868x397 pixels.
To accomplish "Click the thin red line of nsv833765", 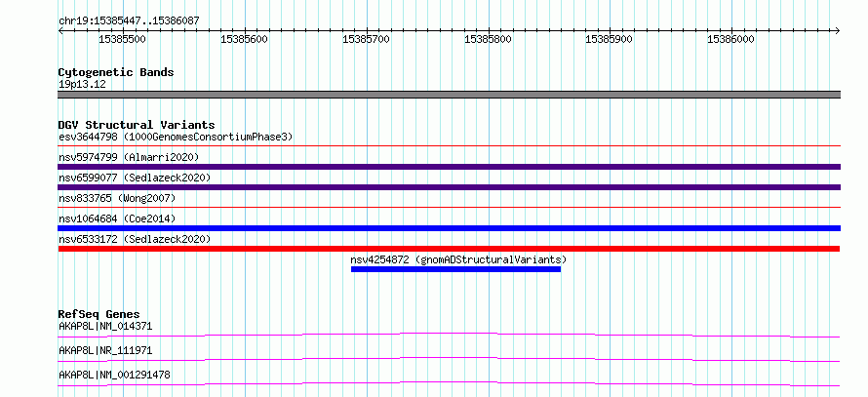I will pos(449,208).
